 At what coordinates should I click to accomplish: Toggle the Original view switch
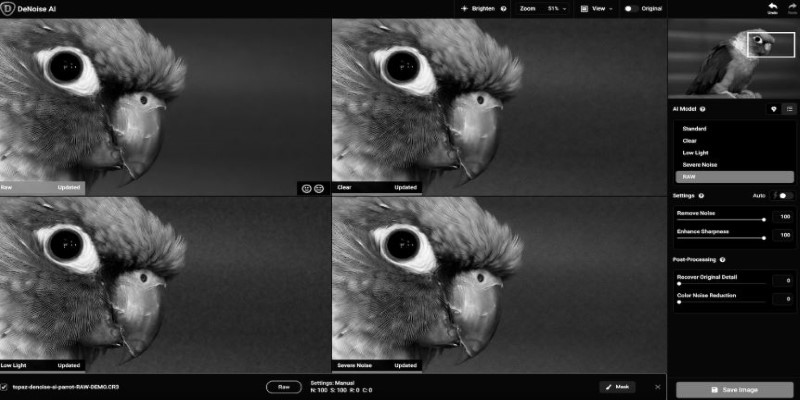pos(631,9)
